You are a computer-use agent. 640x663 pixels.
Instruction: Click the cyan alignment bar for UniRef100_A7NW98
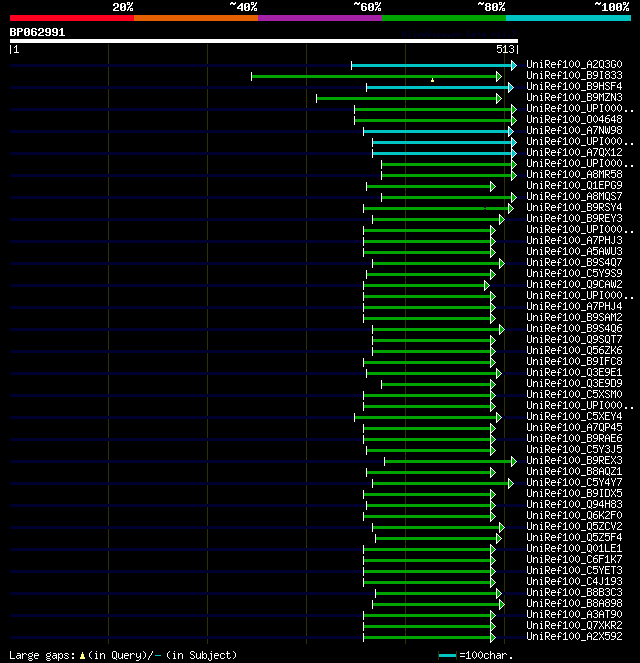coord(438,132)
